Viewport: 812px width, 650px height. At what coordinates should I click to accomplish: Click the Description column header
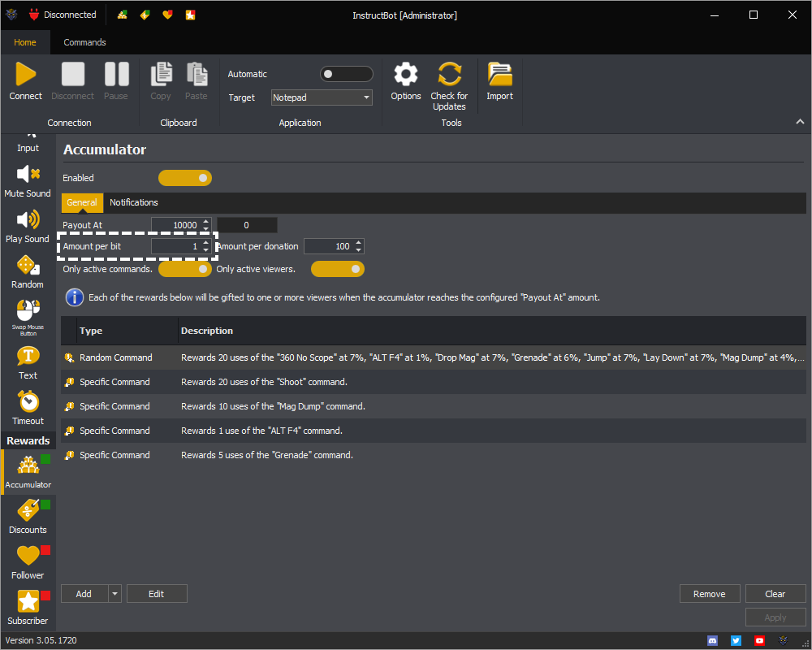(x=492, y=331)
